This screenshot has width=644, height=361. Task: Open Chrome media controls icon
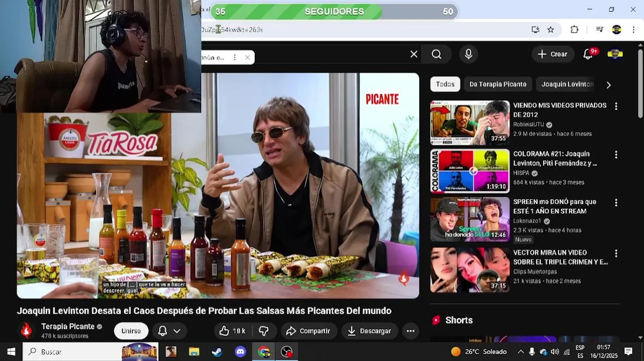click(x=599, y=30)
